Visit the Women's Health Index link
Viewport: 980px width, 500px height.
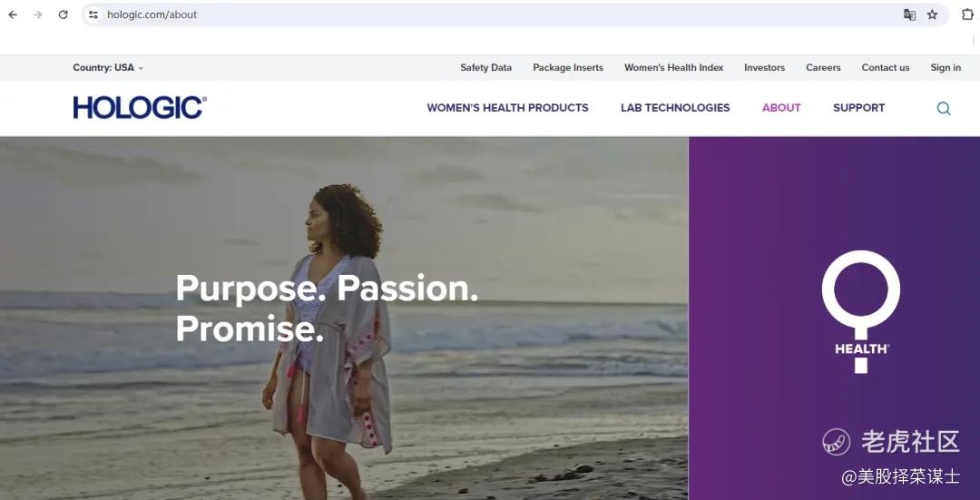pos(673,67)
